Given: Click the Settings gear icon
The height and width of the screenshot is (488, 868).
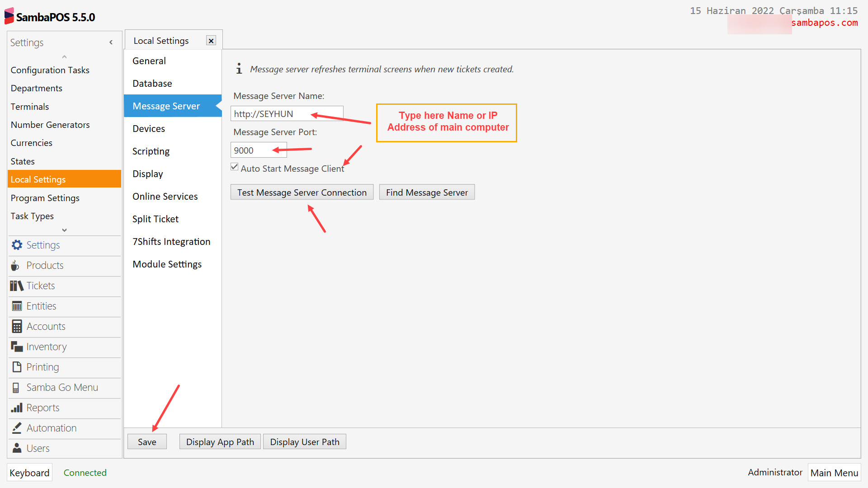Looking at the screenshot, I should [17, 245].
